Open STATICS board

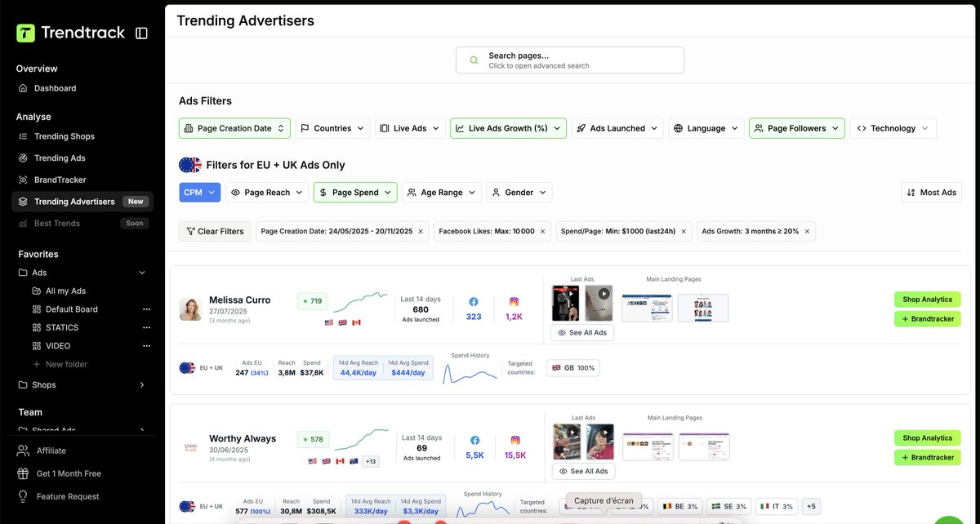click(x=62, y=327)
